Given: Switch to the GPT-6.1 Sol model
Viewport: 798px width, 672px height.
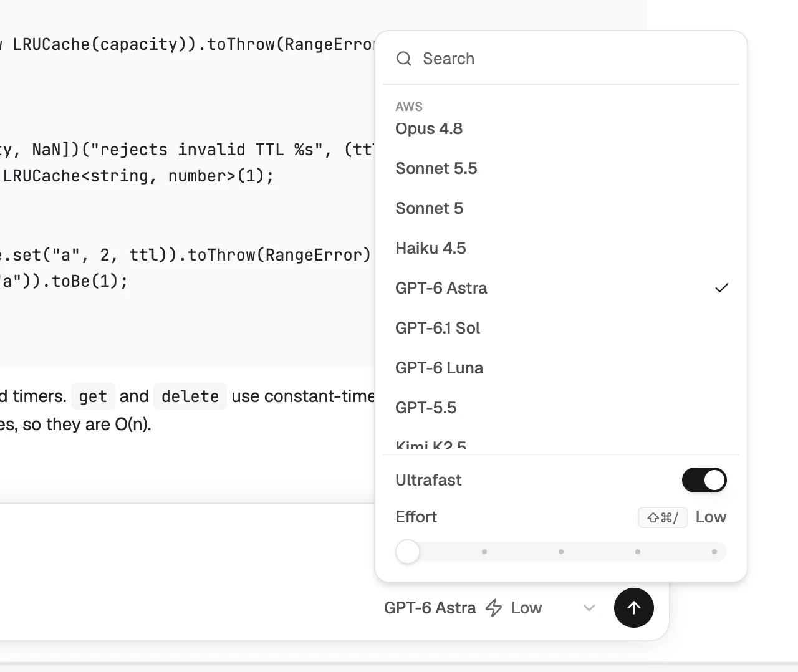Looking at the screenshot, I should [x=561, y=328].
